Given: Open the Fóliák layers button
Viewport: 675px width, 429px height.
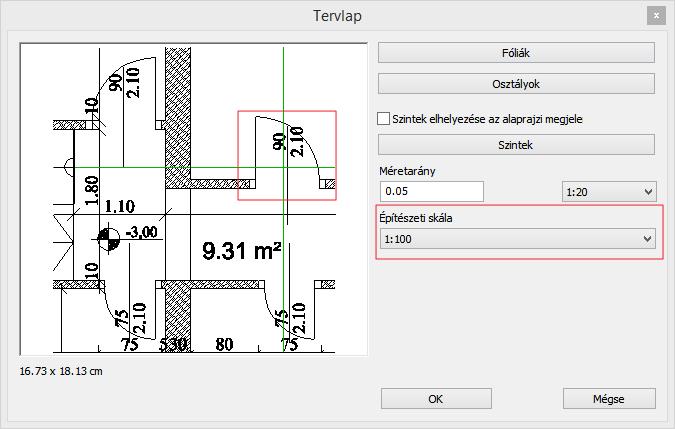Looking at the screenshot, I should pos(516,53).
